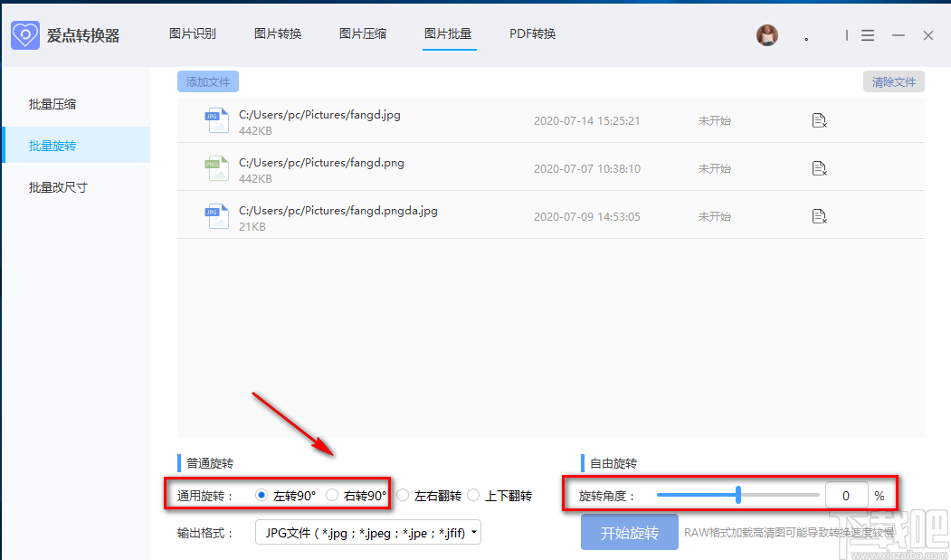Select the 上下翻转 radio button
This screenshot has height=560, width=951.
click(x=473, y=495)
